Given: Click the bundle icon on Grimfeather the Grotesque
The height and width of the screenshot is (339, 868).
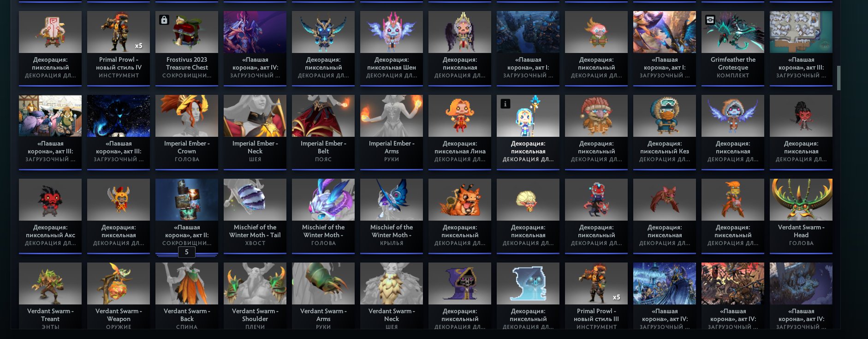Looking at the screenshot, I should tap(710, 20).
